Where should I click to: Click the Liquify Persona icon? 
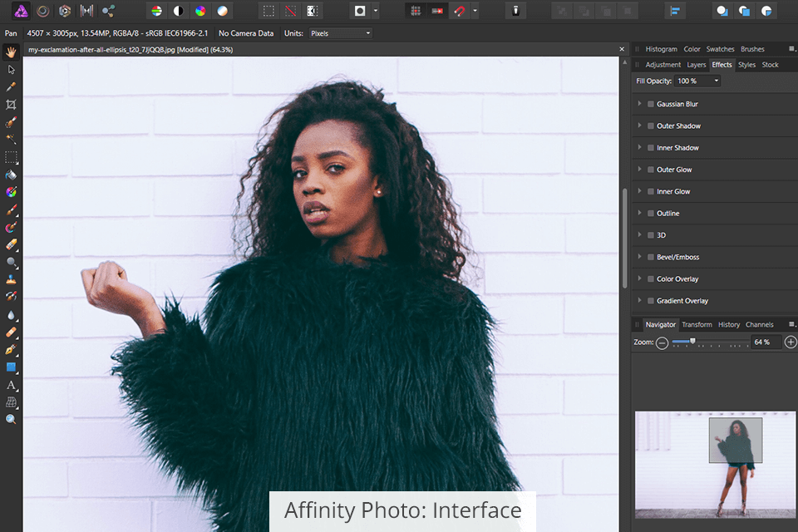[x=42, y=11]
